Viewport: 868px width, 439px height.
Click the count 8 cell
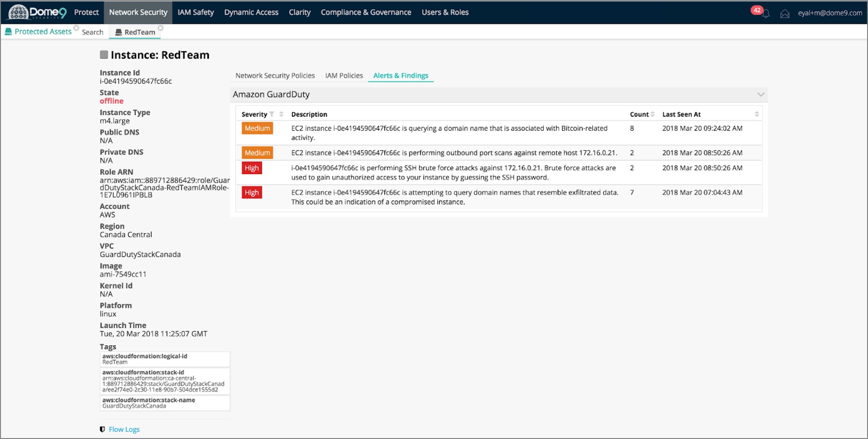click(x=632, y=128)
